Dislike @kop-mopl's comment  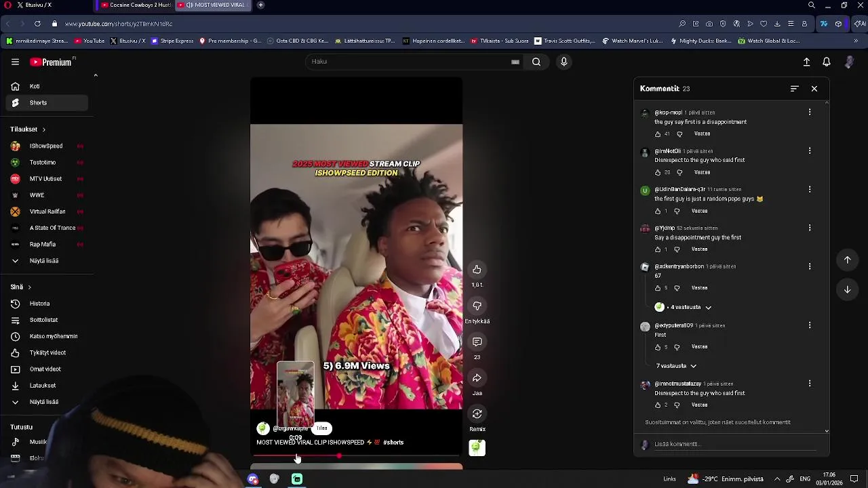679,134
